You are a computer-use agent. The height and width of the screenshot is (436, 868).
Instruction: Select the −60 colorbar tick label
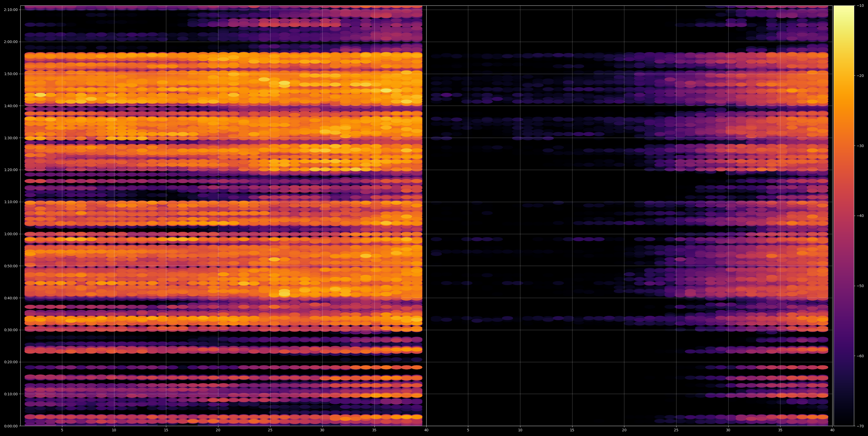pyautogui.click(x=861, y=356)
